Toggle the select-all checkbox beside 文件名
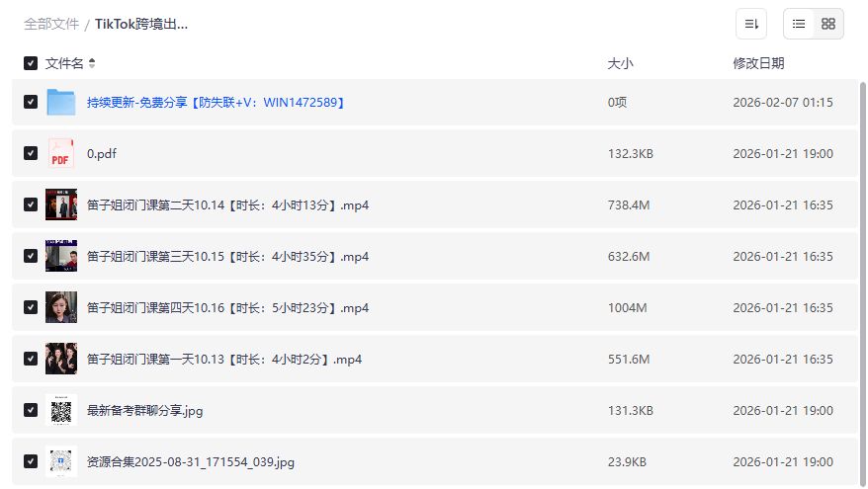 tap(31, 63)
